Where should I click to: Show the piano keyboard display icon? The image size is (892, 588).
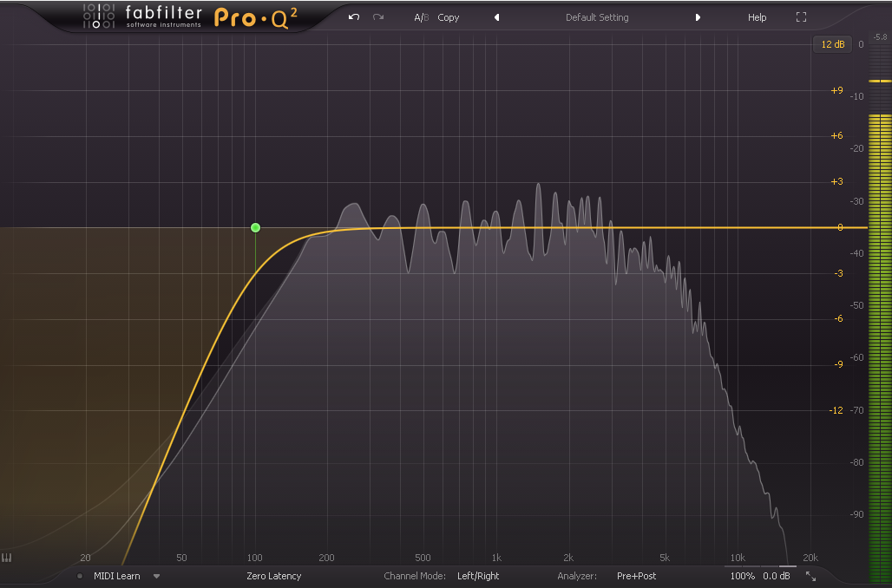tap(7, 558)
